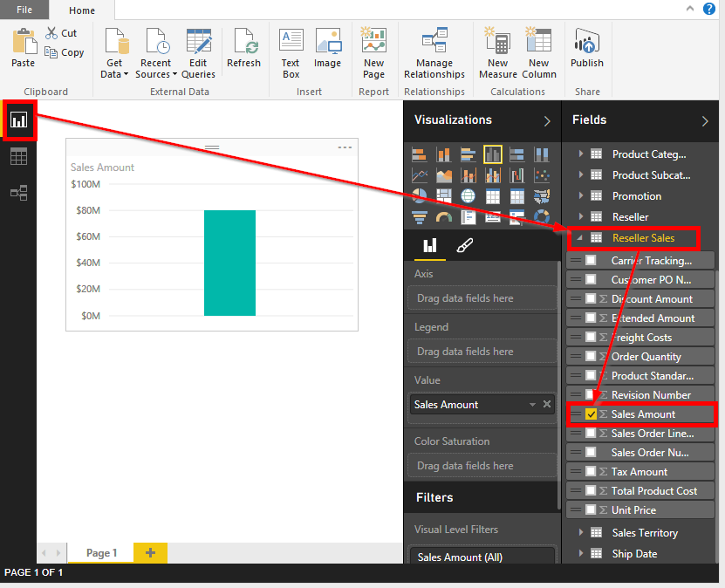
Task: Select the Map visualization
Action: [469, 195]
